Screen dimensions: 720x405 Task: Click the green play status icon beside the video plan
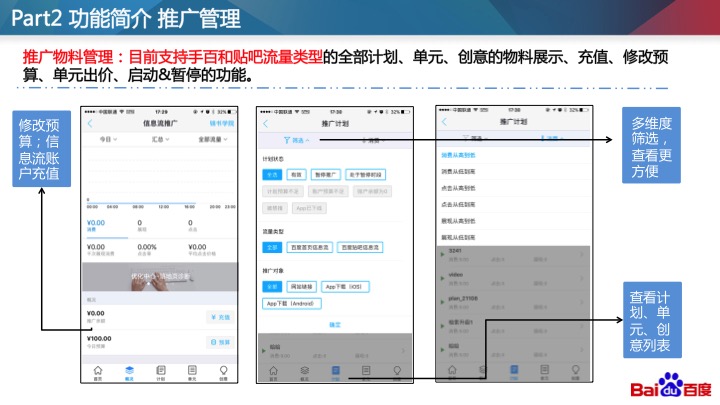tap(442, 278)
